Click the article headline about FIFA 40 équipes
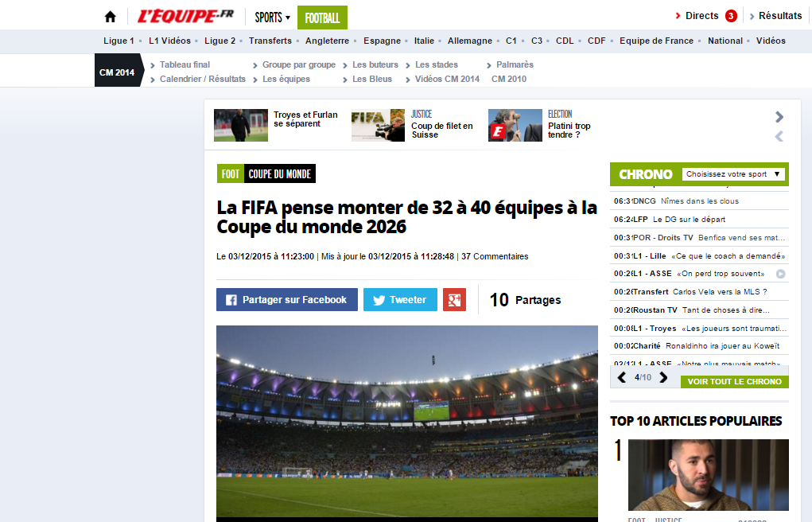The height and width of the screenshot is (522, 812). point(407,217)
